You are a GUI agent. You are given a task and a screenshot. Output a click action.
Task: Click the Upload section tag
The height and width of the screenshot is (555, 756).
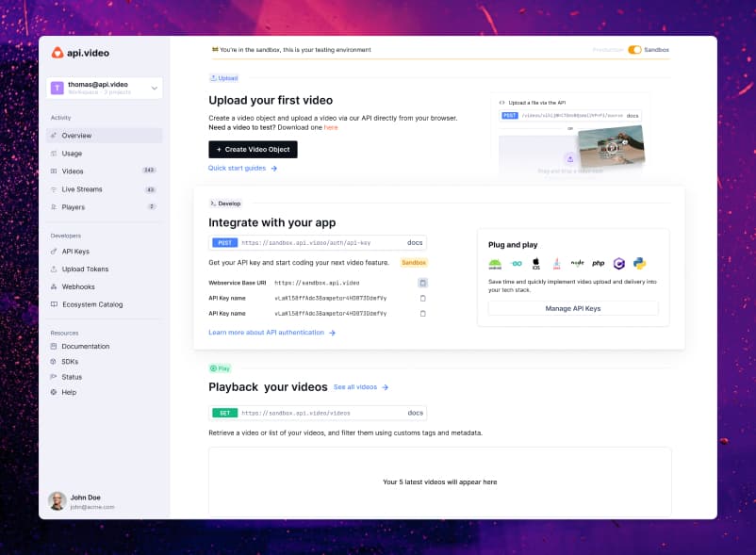[223, 78]
